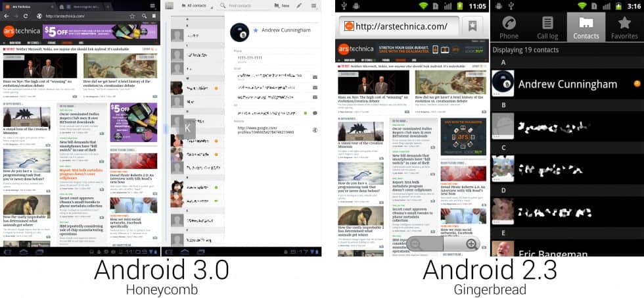The height and width of the screenshot is (298, 644).
Task: Open the Honeycomb contacts overflow menu
Action: (315, 5)
